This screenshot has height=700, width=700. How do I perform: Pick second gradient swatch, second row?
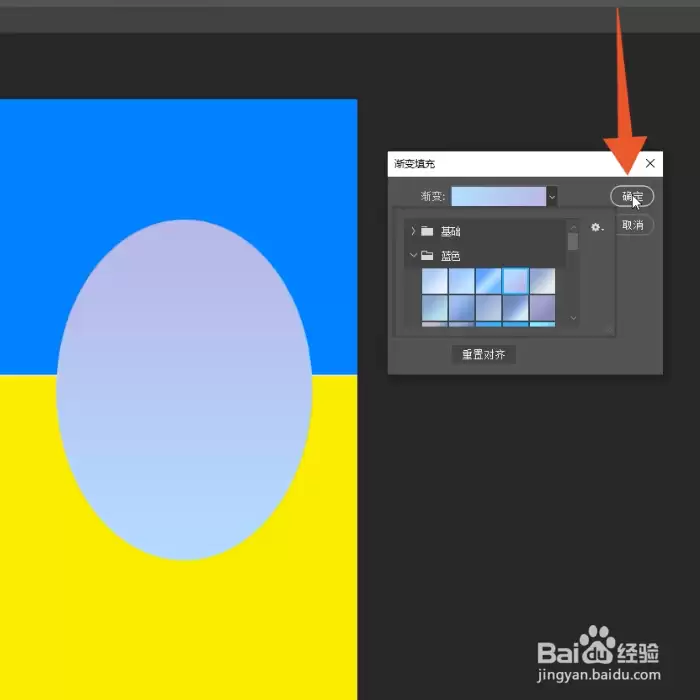462,308
